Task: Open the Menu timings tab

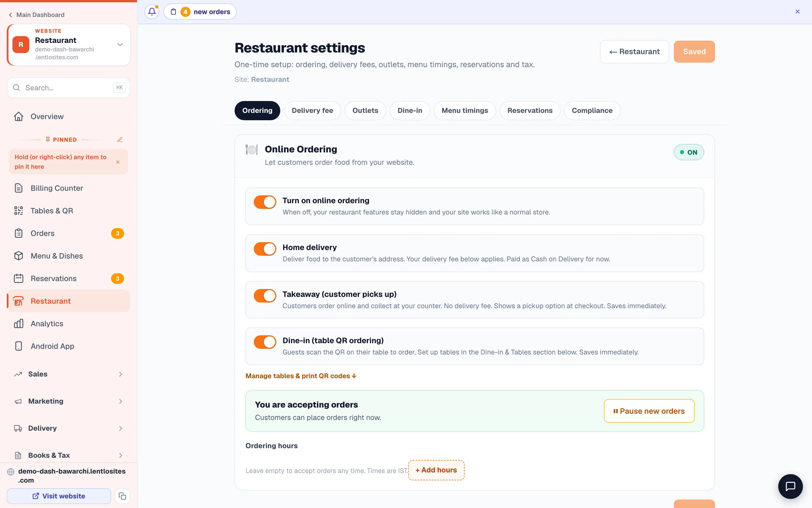Action: [x=465, y=111]
